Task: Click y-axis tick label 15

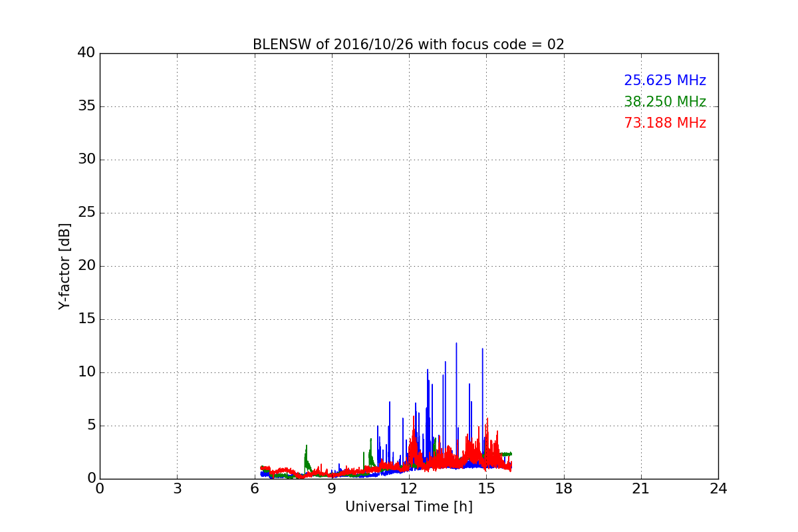Action: pyautogui.click(x=86, y=319)
